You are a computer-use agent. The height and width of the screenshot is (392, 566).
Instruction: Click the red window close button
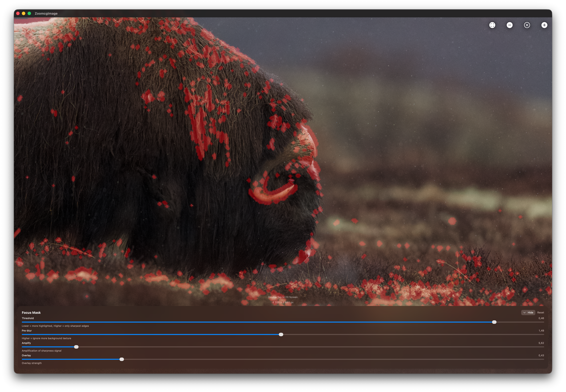[x=18, y=14]
